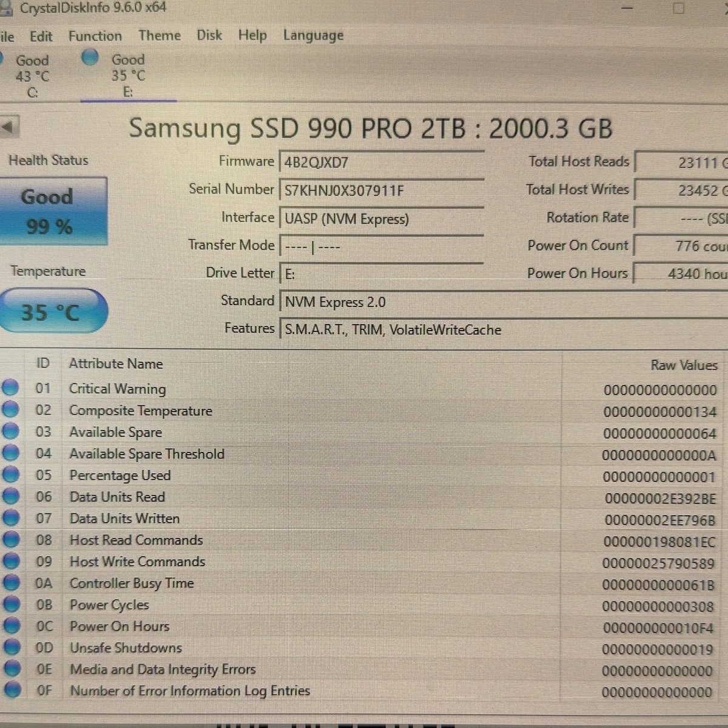
Task: Click the Total Host Reads label
Action: point(579,161)
